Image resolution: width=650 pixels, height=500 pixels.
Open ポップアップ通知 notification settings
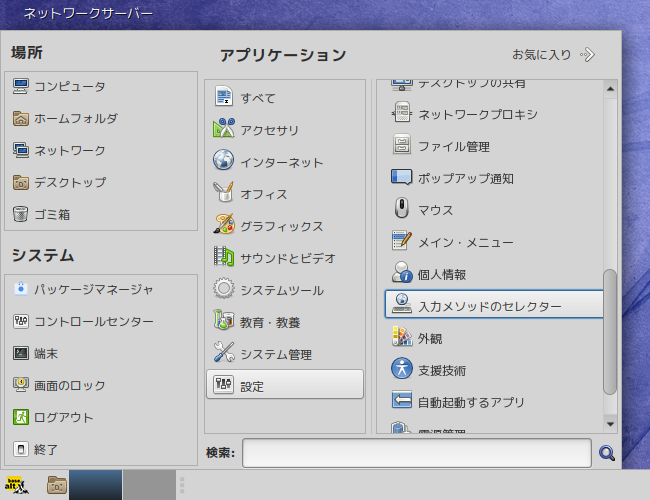click(453, 178)
